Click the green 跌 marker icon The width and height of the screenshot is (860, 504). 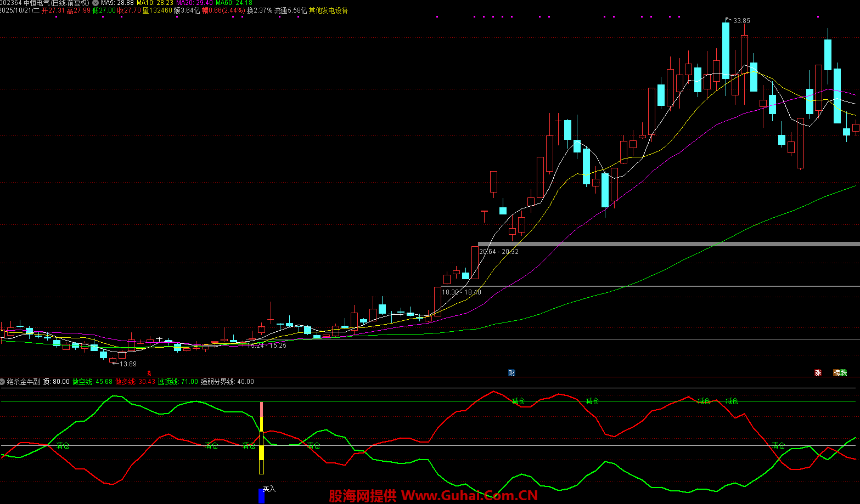point(844,373)
